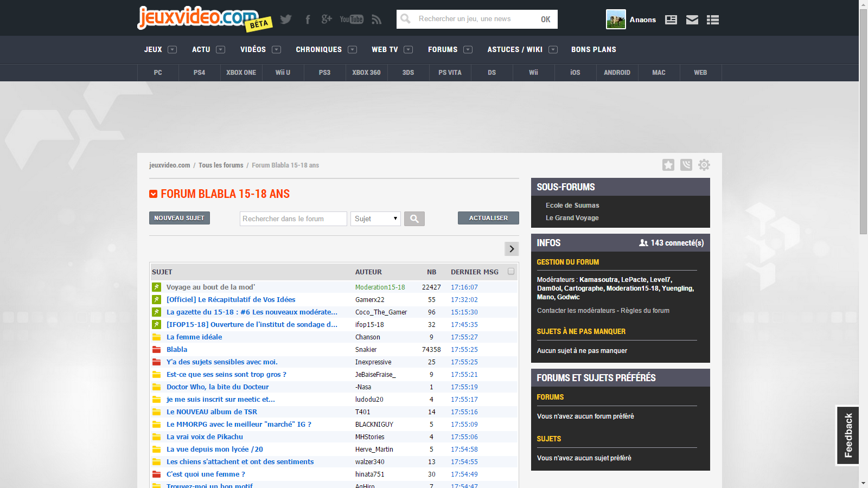Viewport: 868px width, 488px height.
Task: Open the Sujet search type dropdown
Action: coord(375,219)
